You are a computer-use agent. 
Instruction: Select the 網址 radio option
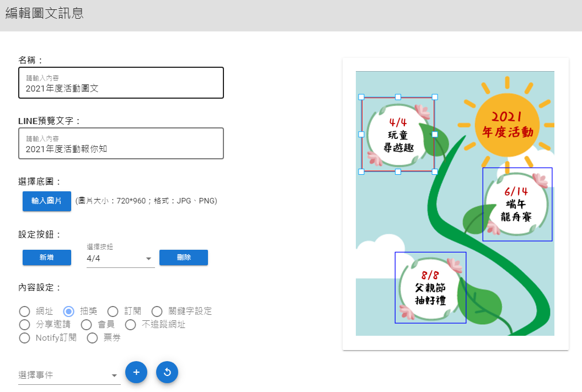pyautogui.click(x=24, y=311)
